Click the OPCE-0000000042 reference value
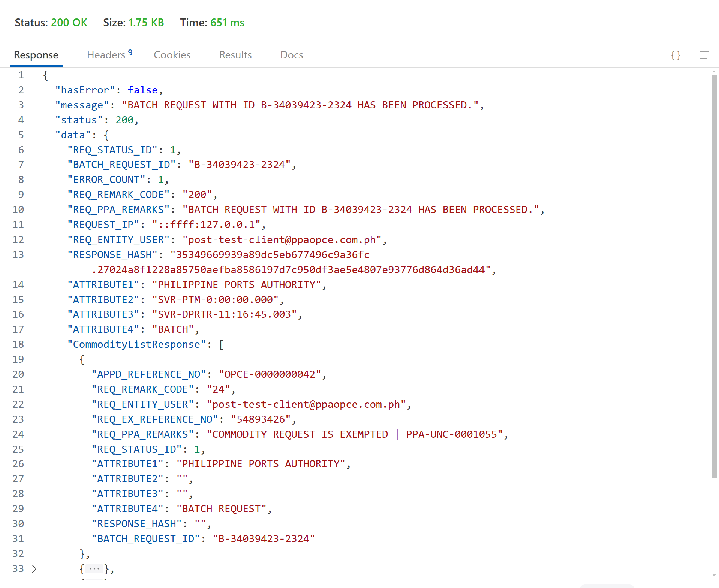The height and width of the screenshot is (588, 719). [x=270, y=374]
